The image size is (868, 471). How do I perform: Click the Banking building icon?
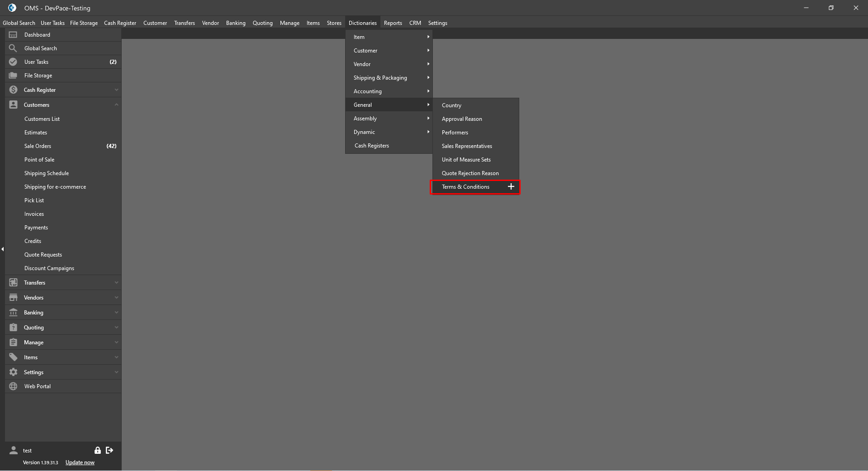pyautogui.click(x=13, y=313)
